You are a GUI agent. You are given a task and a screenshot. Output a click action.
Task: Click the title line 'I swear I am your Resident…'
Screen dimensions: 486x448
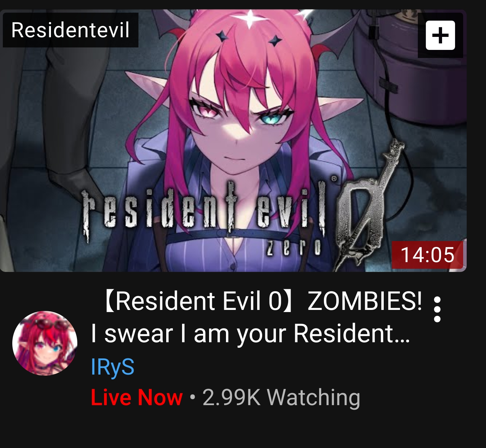click(x=250, y=333)
